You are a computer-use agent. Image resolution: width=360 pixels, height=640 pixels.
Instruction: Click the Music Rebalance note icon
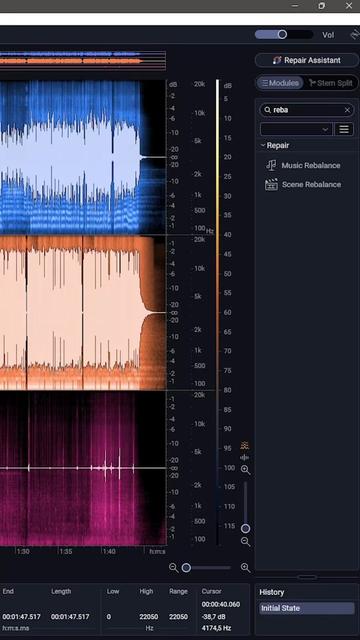271,166
